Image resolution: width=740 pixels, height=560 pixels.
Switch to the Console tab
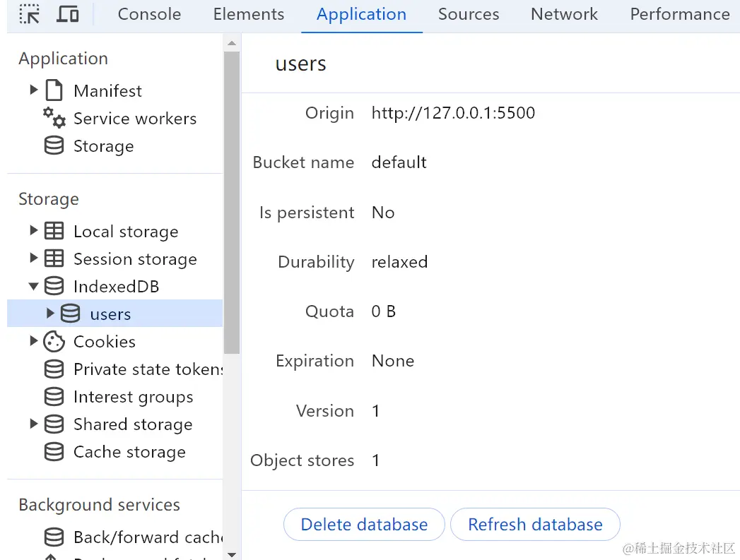click(149, 14)
